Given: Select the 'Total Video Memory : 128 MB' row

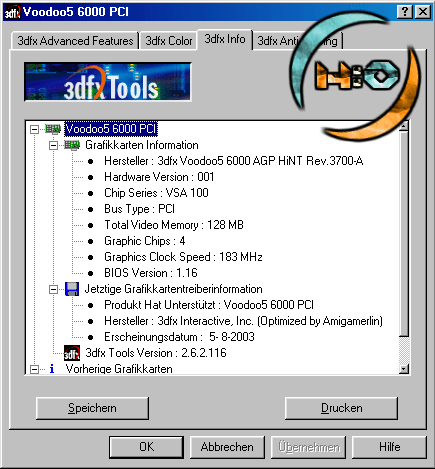Looking at the screenshot, I should click(174, 225).
